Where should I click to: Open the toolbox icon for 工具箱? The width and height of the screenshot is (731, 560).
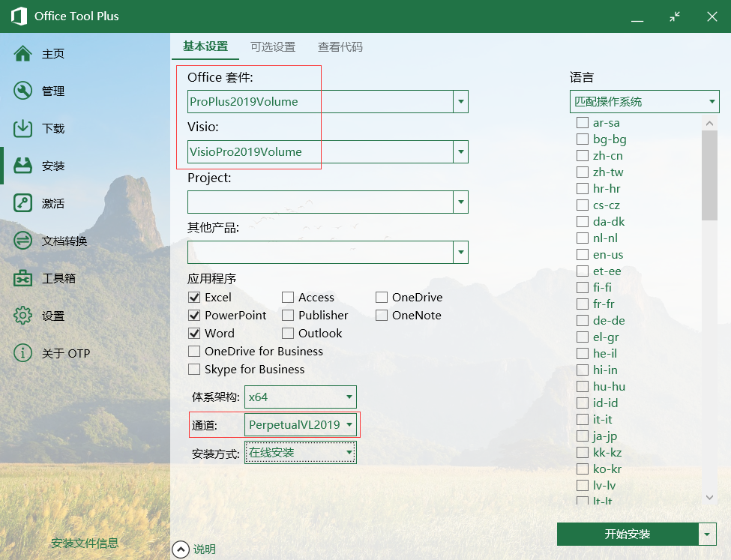tap(22, 279)
